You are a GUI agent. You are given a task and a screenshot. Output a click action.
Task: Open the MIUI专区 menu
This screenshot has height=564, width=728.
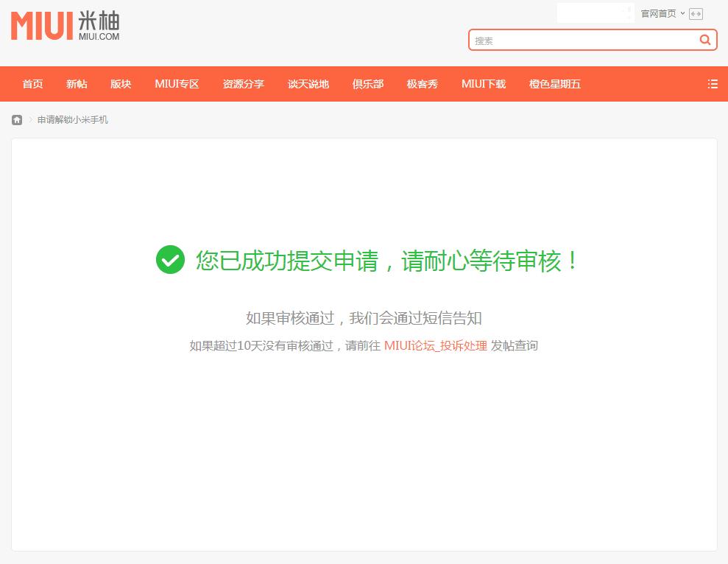click(177, 84)
